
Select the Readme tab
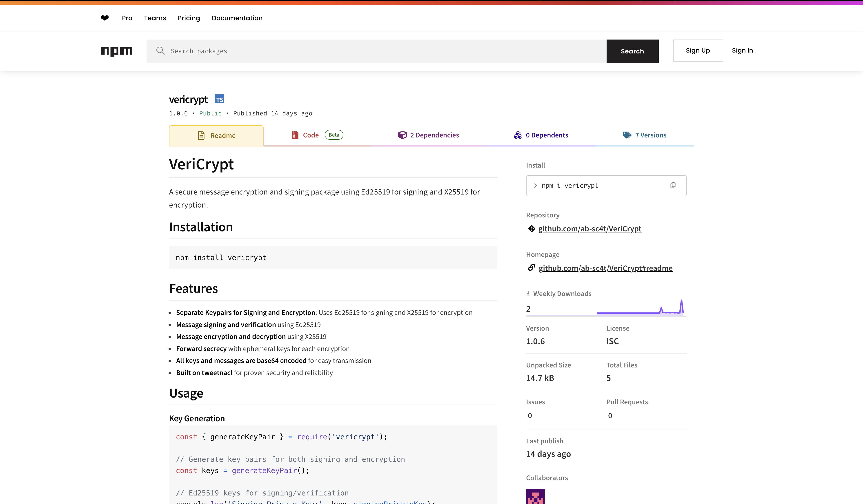pyautogui.click(x=216, y=136)
